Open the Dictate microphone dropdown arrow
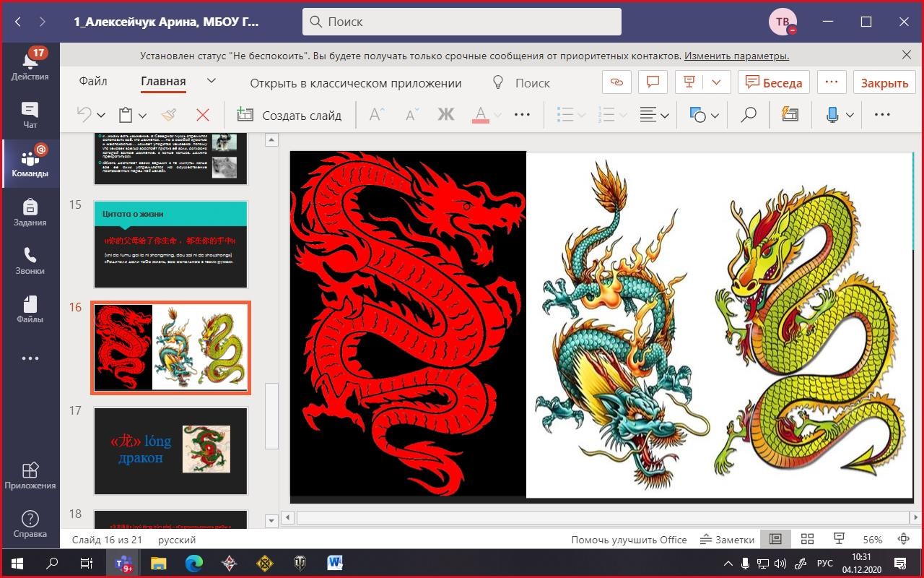Screen dimensions: 924x578 click(x=850, y=115)
